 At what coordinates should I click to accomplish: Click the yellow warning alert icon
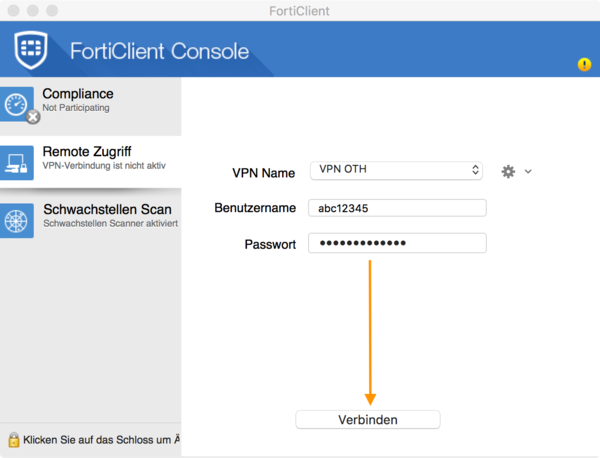click(584, 65)
